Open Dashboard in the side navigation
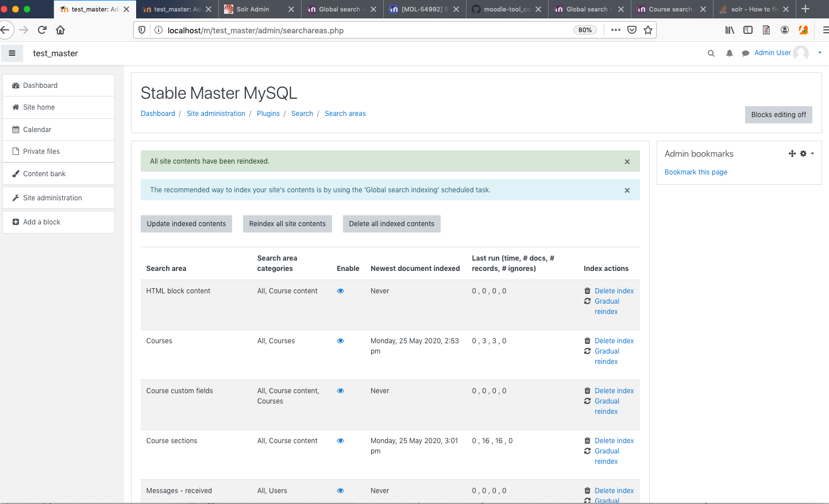 pos(59,86)
